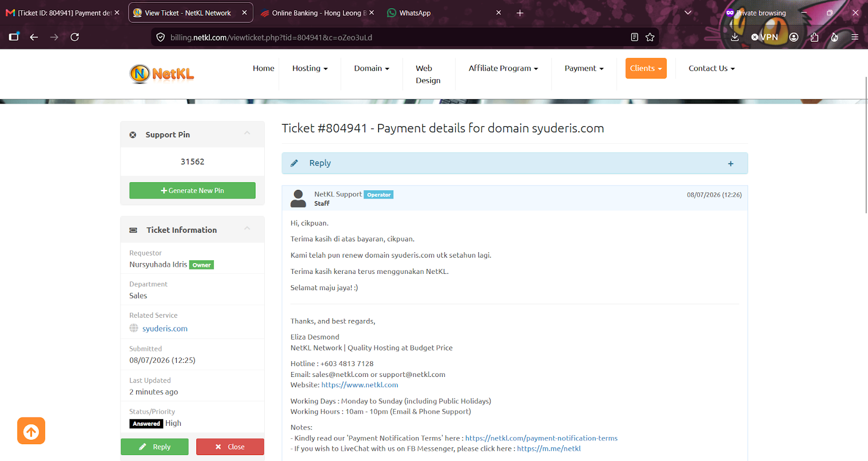Click the fire clear-data icon
This screenshot has width=868, height=461.
pos(834,37)
